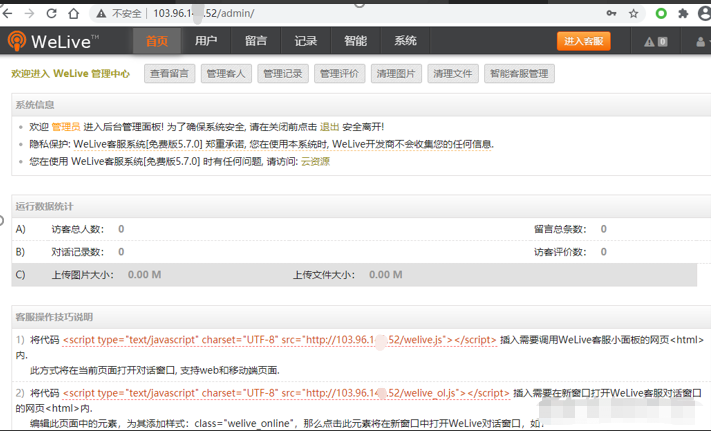Viewport: 711px width, 431px height.
Task: Click the 0.00 M value beside 上传文件大小
Action: pos(386,275)
